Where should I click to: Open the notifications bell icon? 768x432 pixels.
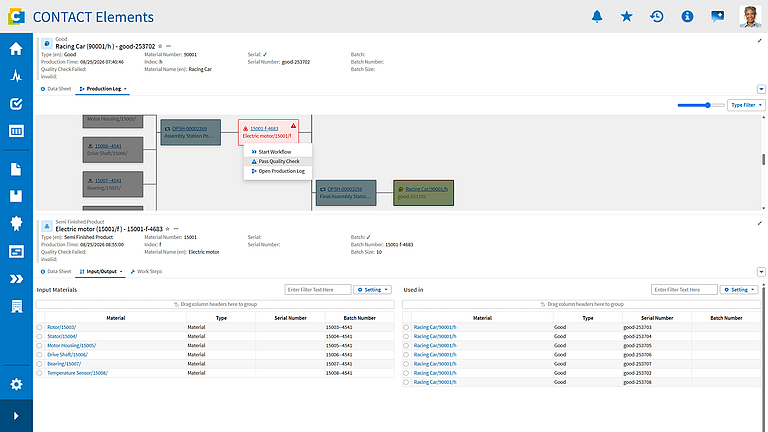coord(597,17)
